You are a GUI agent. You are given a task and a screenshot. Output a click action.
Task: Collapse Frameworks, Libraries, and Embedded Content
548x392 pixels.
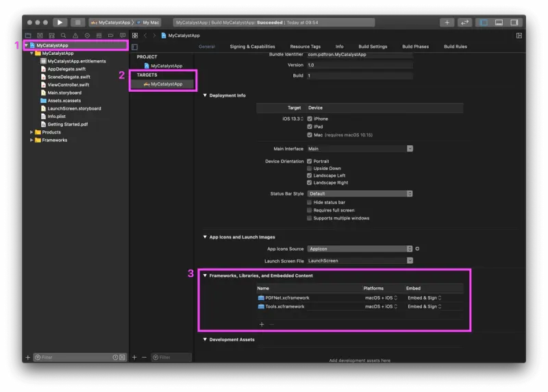click(x=205, y=275)
